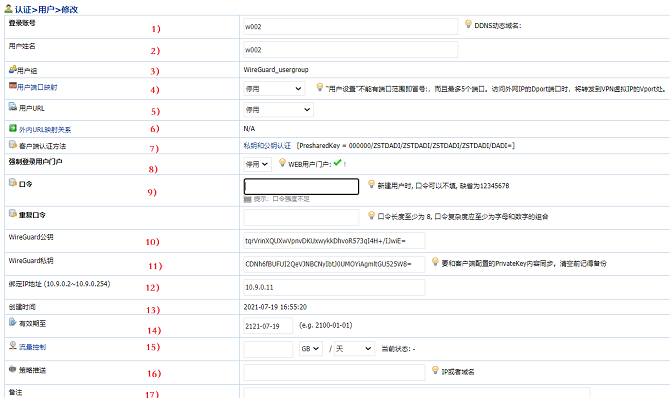Image resolution: width=670 pixels, height=398 pixels.
Task: Open the 强制登录用户门户 dropdown
Action: (258, 164)
